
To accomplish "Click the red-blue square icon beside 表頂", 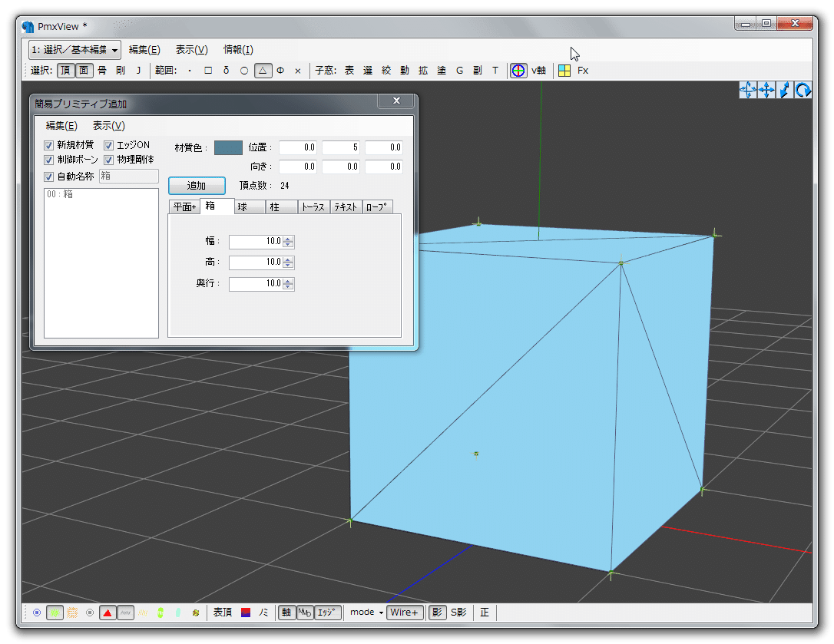I will tap(246, 613).
